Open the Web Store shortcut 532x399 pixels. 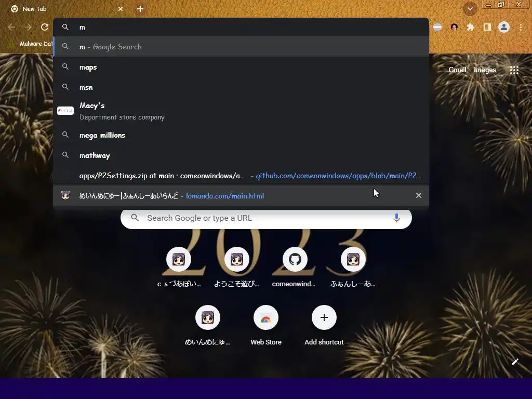266,326
